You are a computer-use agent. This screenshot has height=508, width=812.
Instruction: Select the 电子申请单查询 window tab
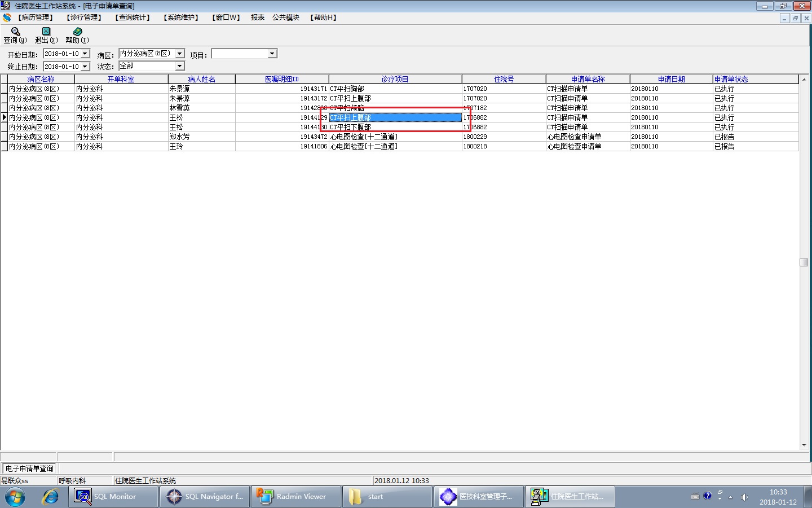pos(29,468)
